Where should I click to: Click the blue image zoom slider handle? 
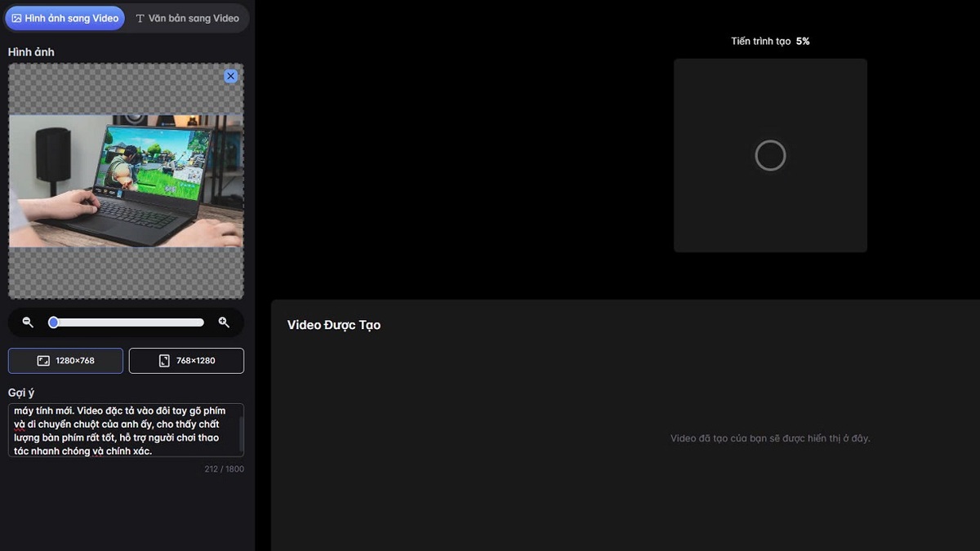(53, 322)
